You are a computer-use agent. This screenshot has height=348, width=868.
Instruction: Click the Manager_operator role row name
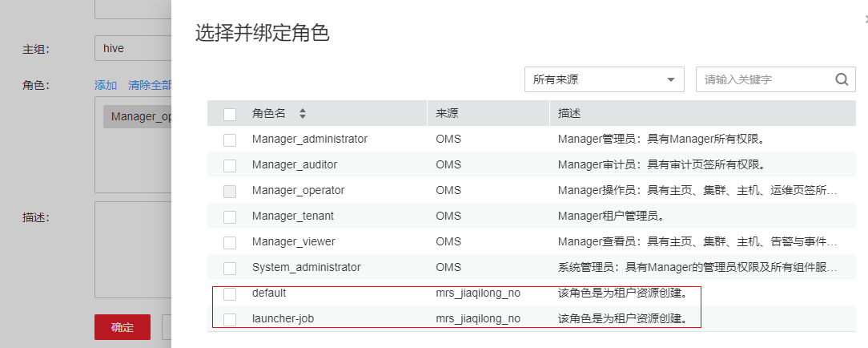point(298,191)
